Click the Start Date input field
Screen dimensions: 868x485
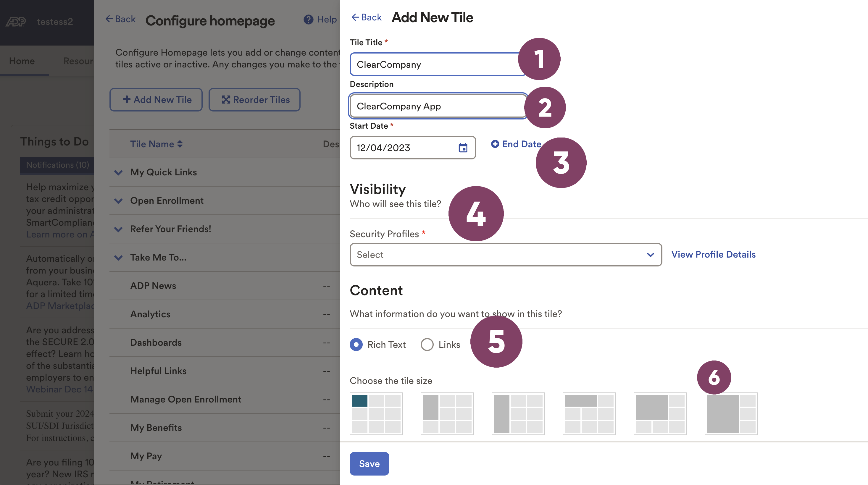point(412,148)
